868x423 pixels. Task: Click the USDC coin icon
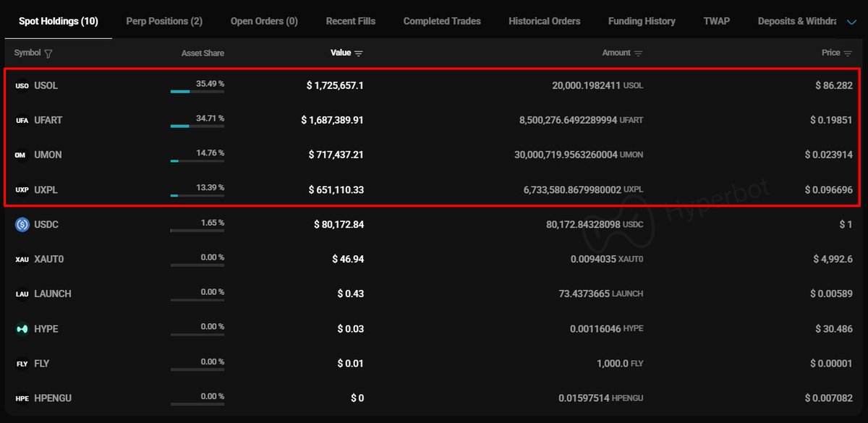click(22, 225)
